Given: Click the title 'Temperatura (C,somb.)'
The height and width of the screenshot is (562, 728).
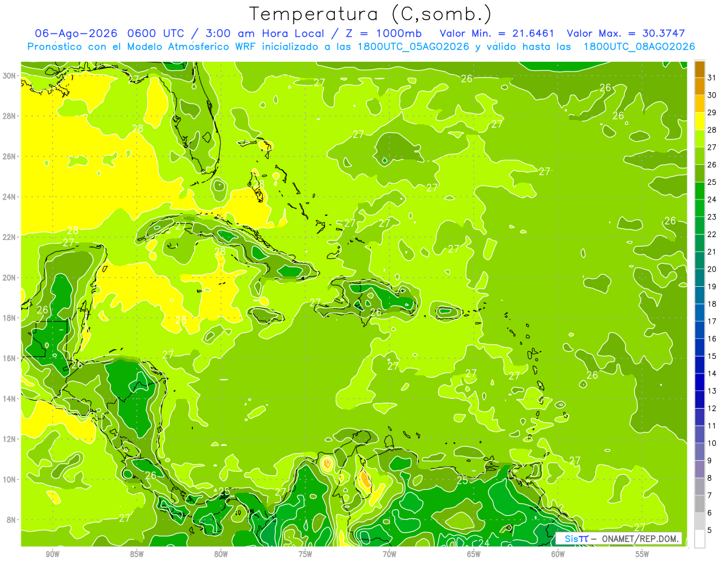Looking at the screenshot, I should (371, 14).
